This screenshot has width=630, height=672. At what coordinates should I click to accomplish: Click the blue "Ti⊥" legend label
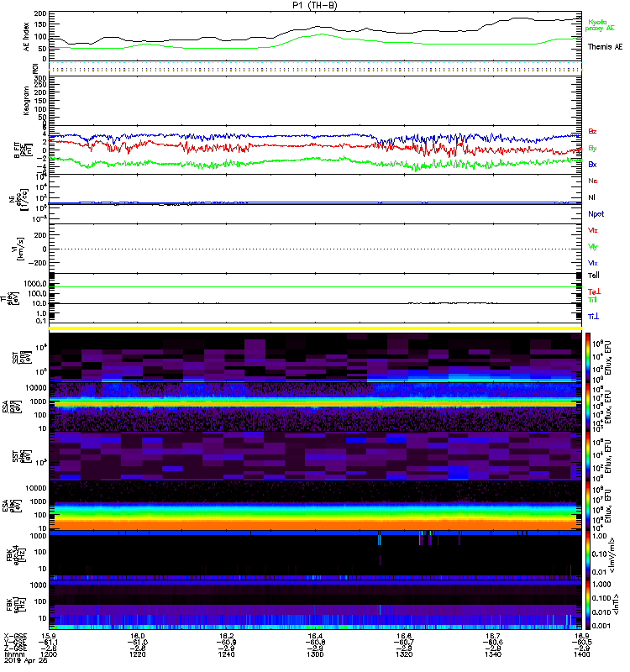pos(593,317)
